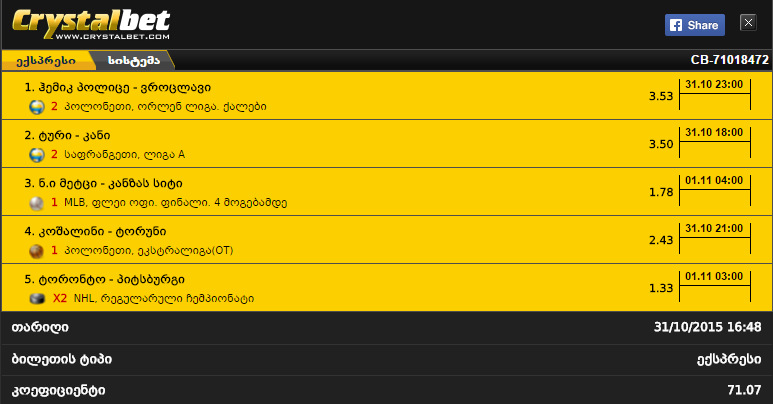773x404 pixels.
Task: Click the hockey puck icon beside NHL
Action: [x=37, y=298]
